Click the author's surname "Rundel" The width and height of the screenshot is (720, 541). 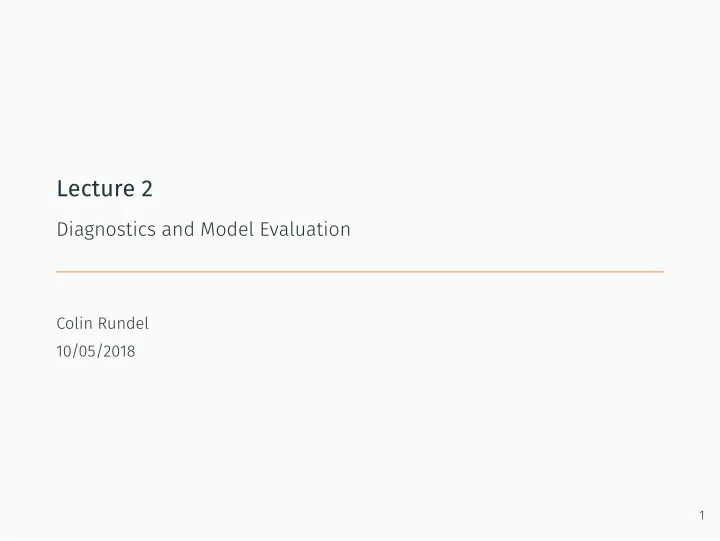[124, 323]
